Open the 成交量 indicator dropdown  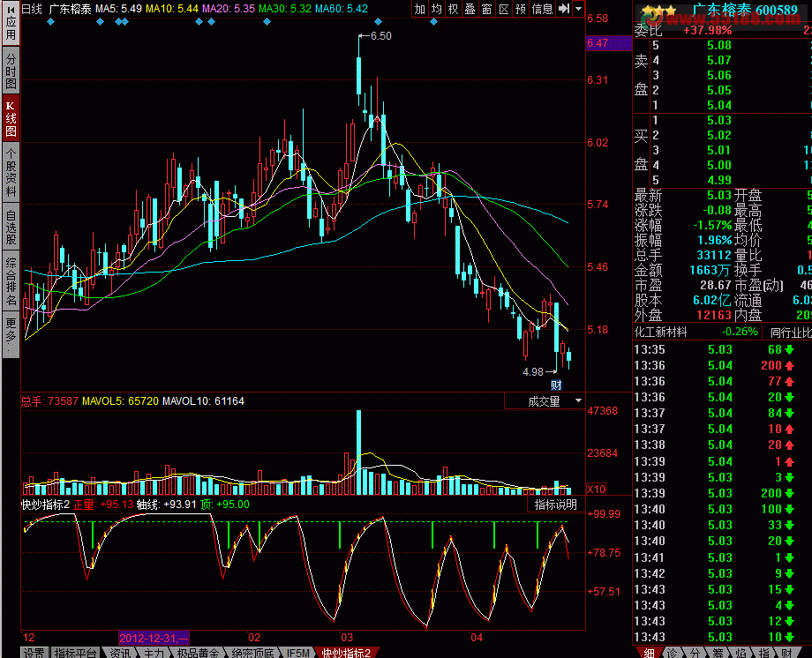545,401
